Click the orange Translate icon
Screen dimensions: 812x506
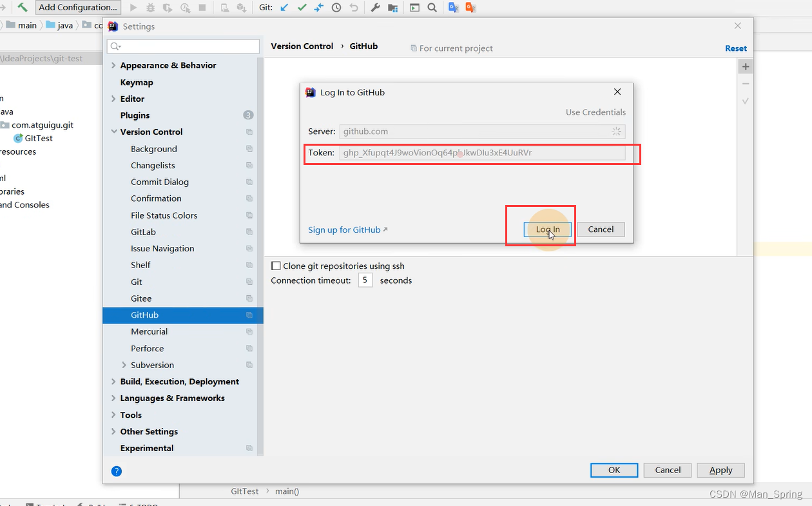click(471, 8)
